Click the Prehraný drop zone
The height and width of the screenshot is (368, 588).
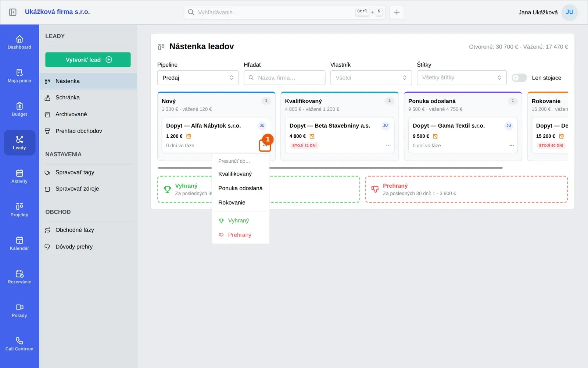pos(466,189)
